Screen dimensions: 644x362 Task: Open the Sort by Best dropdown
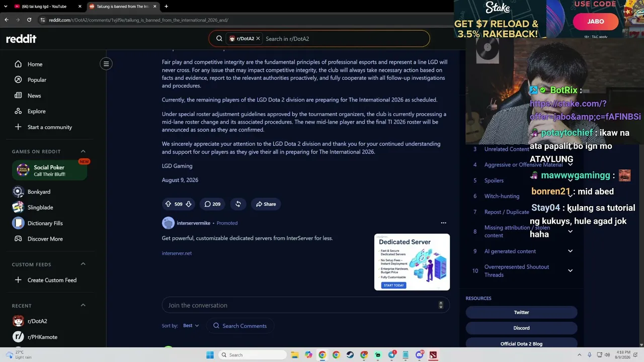(191, 326)
